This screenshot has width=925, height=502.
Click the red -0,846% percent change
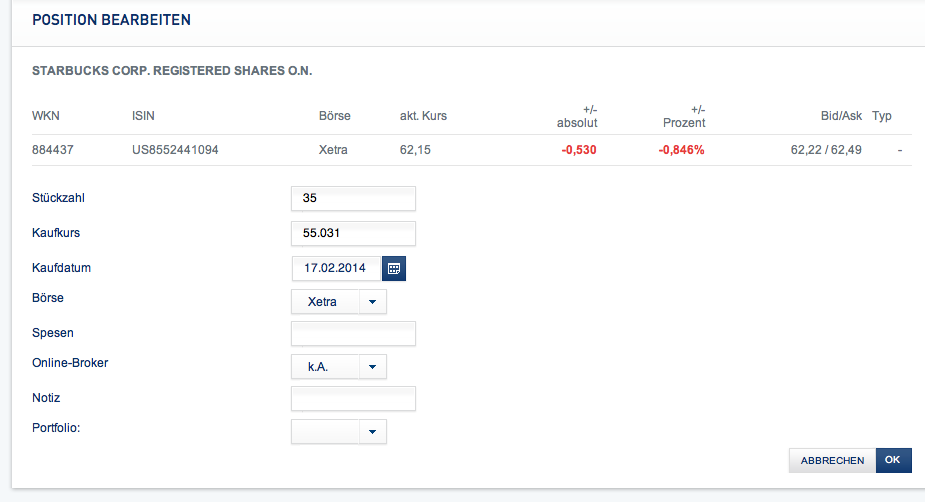681,150
